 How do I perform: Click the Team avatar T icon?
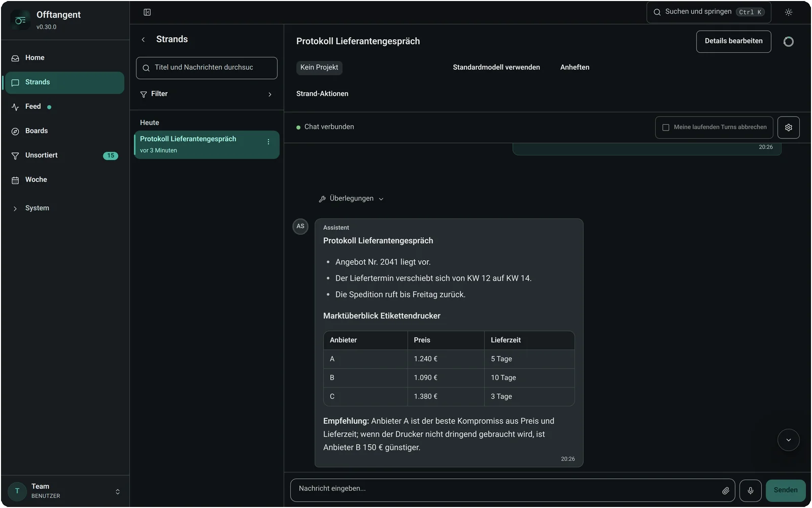pos(17,491)
